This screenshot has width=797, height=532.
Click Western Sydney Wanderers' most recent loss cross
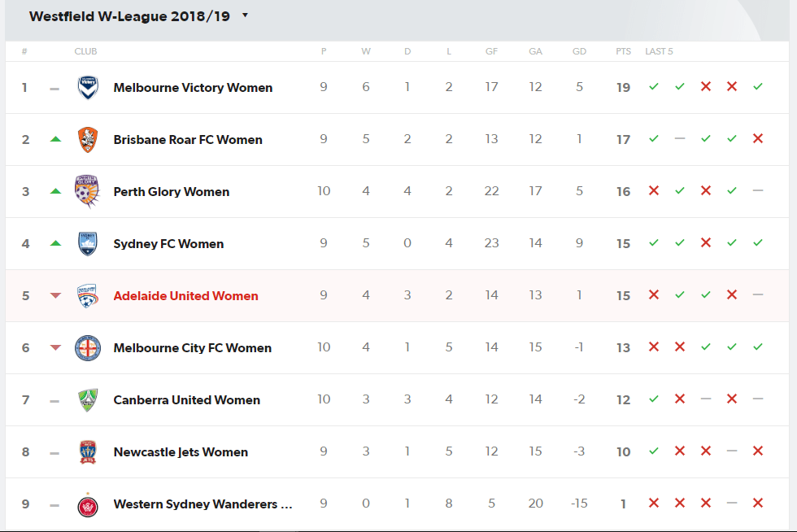click(x=758, y=503)
